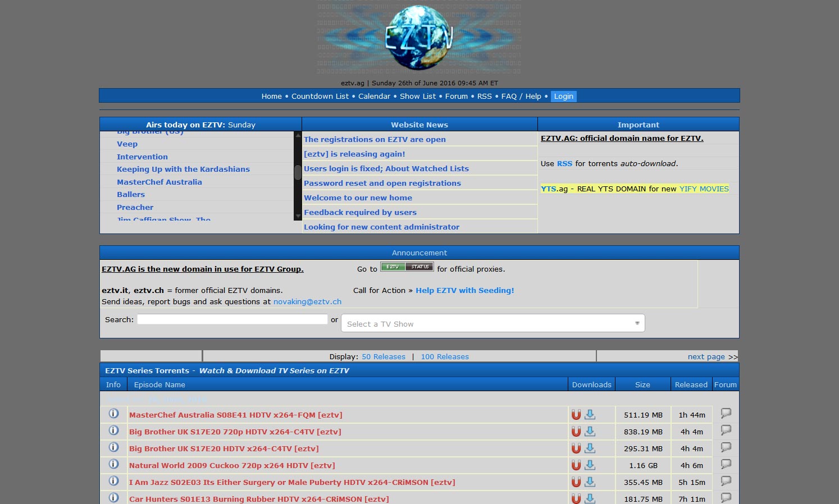Open Intervention in Airs today list

pyautogui.click(x=142, y=157)
